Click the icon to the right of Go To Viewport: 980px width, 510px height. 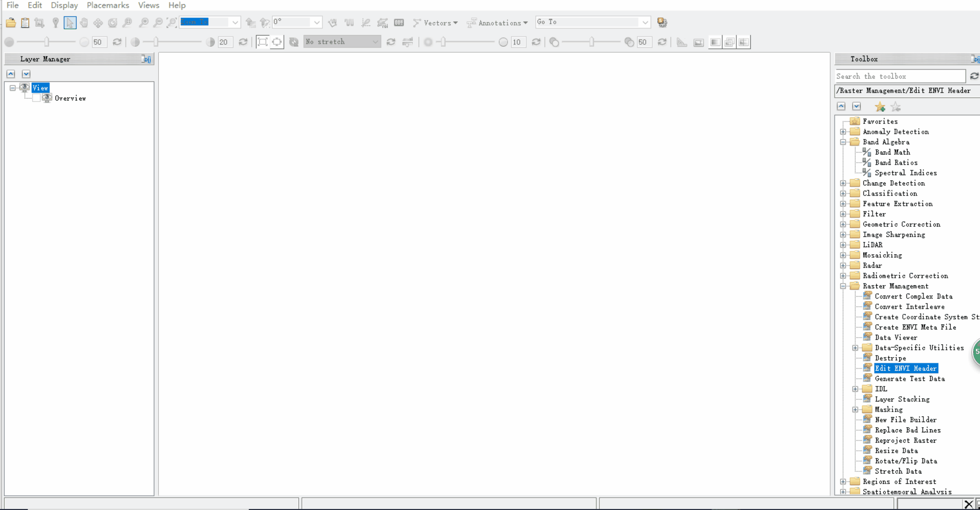[x=662, y=23]
